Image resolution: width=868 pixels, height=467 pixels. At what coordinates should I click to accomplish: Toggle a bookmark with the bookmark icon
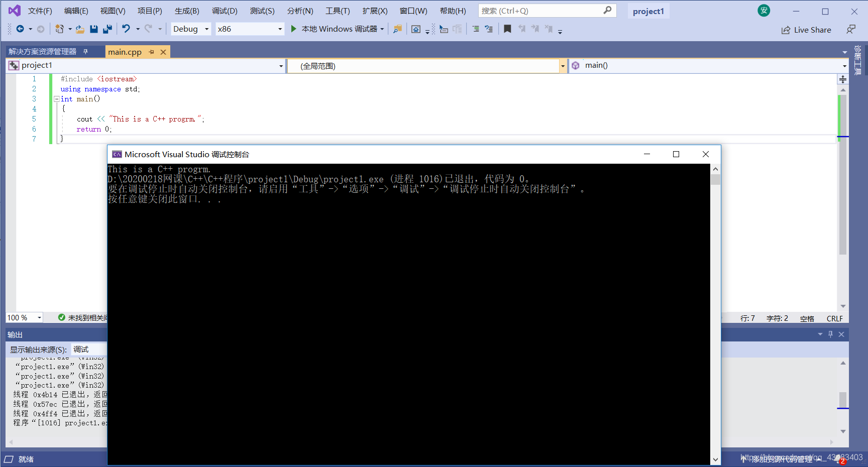(507, 29)
